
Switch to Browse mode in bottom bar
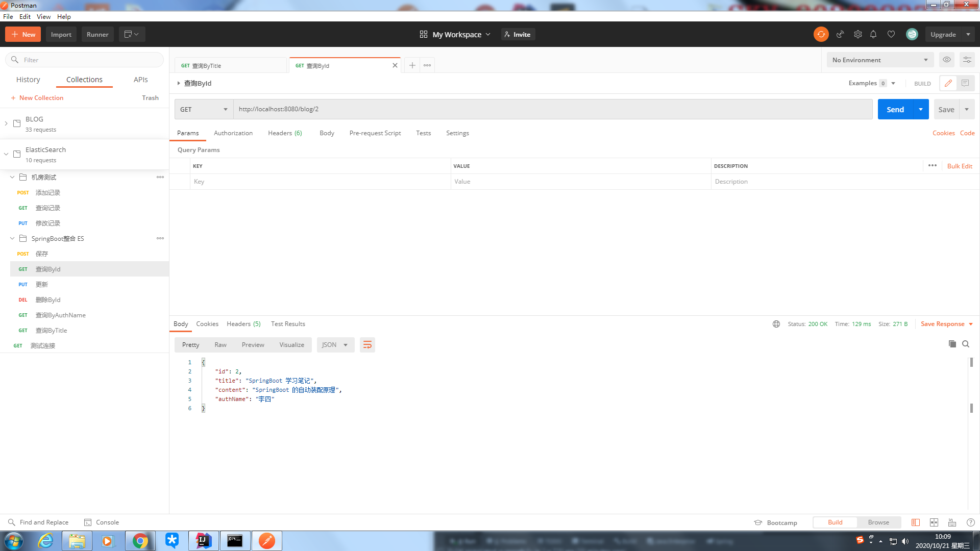[x=878, y=522]
